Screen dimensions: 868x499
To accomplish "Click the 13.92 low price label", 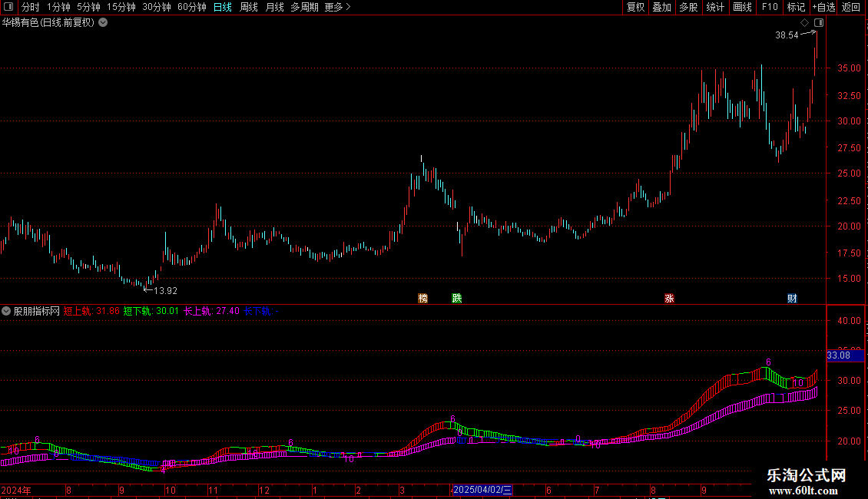I will coord(165,290).
